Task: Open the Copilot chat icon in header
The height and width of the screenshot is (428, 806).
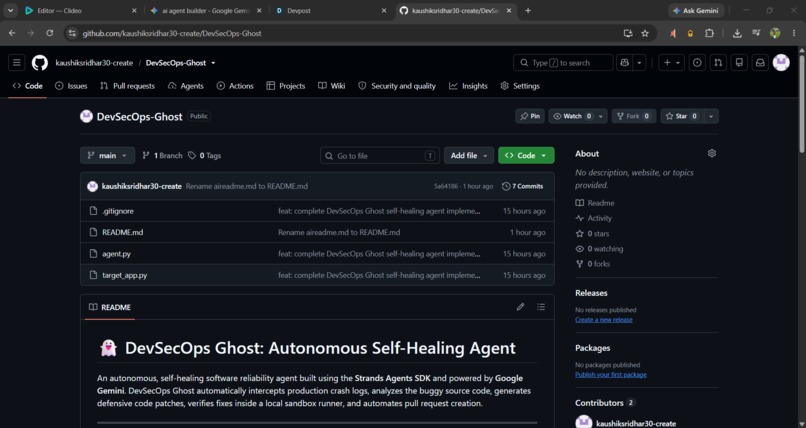Action: [x=625, y=63]
